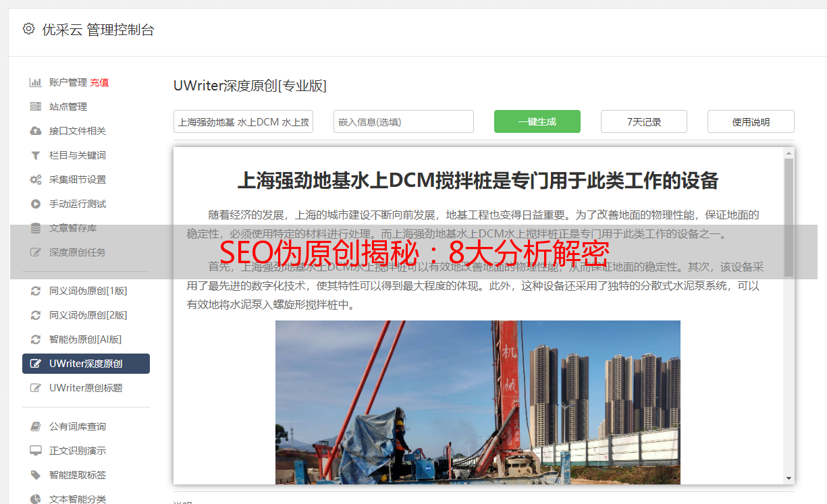Click the heading UWriter深度原创[专业版]
The width and height of the screenshot is (827, 504).
(x=250, y=86)
